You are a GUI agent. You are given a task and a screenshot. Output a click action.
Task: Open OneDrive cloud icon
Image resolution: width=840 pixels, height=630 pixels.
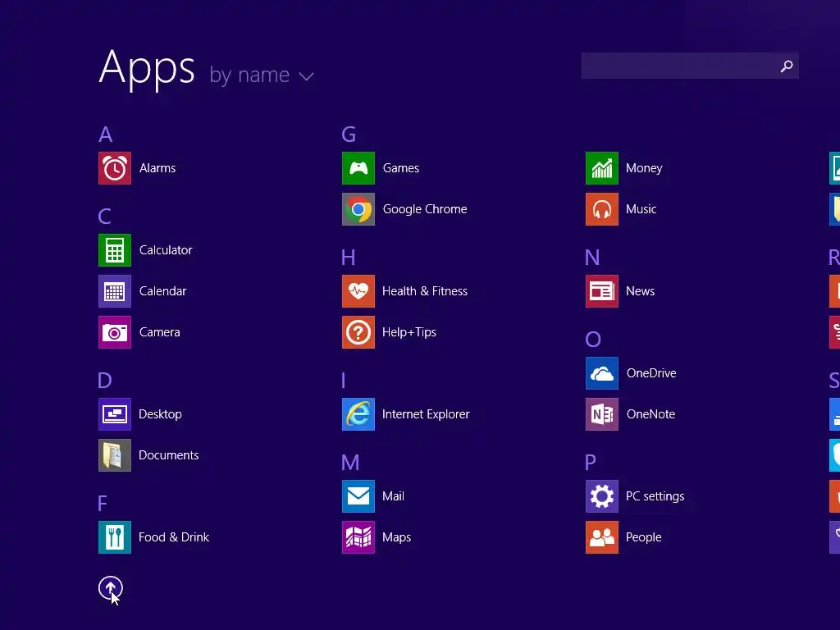pyautogui.click(x=602, y=373)
